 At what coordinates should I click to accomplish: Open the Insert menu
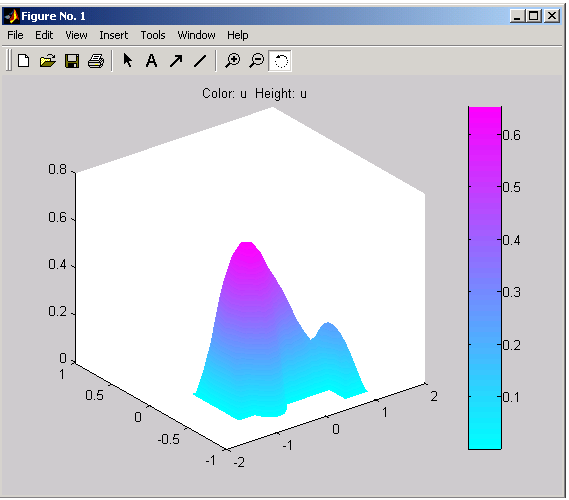pos(114,35)
